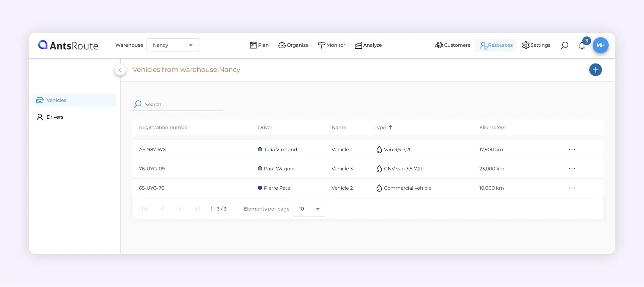Screen dimensions: 644x287
Task: Collapse the sidebar with the chevron button
Action: click(x=120, y=70)
